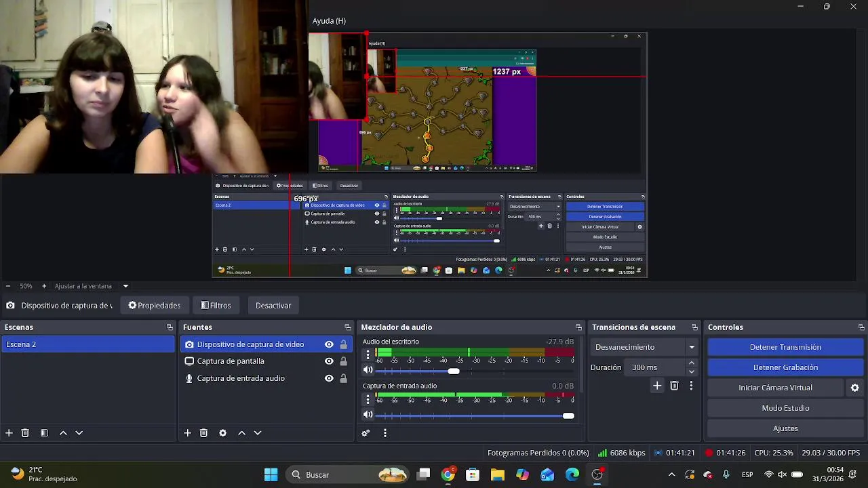Enable Modo Estudio
This screenshot has width=868, height=488.
click(x=785, y=408)
